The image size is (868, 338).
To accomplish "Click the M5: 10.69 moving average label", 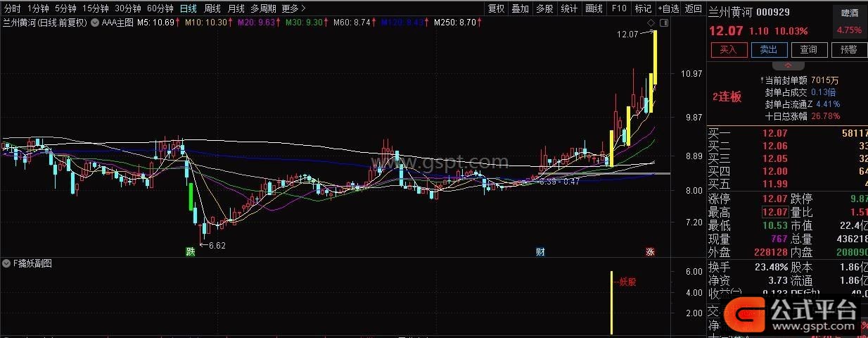I will coord(158,23).
